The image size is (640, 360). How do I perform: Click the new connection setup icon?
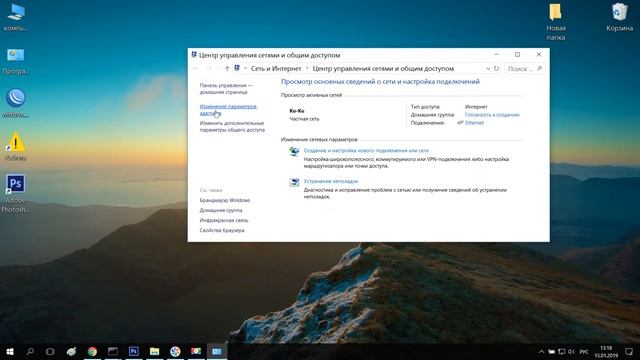tap(294, 152)
